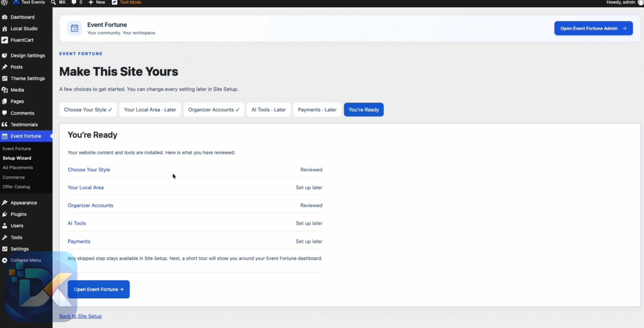
Task: Click the Pages sidebar icon
Action: coord(5,101)
